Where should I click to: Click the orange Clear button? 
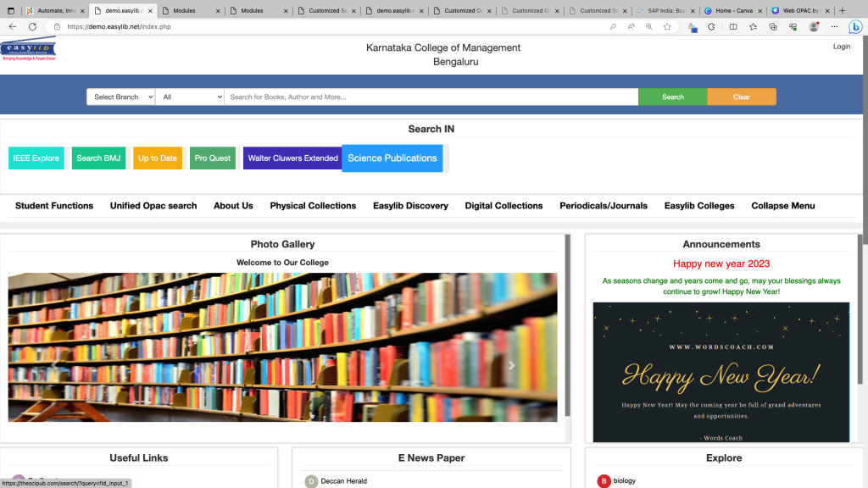(x=741, y=97)
